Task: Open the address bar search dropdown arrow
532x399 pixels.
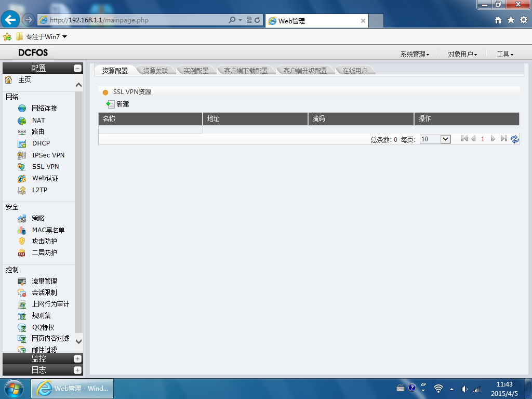Action: click(240, 20)
